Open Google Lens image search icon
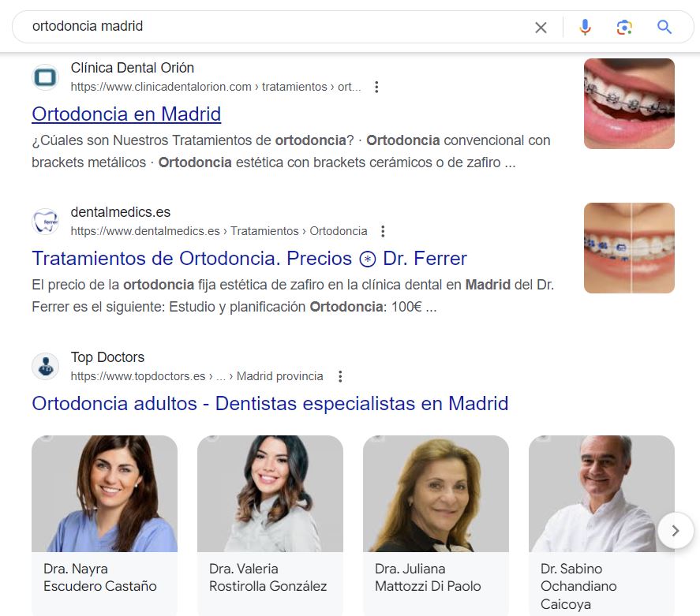Viewport: 700px width, 616px height. click(x=624, y=27)
